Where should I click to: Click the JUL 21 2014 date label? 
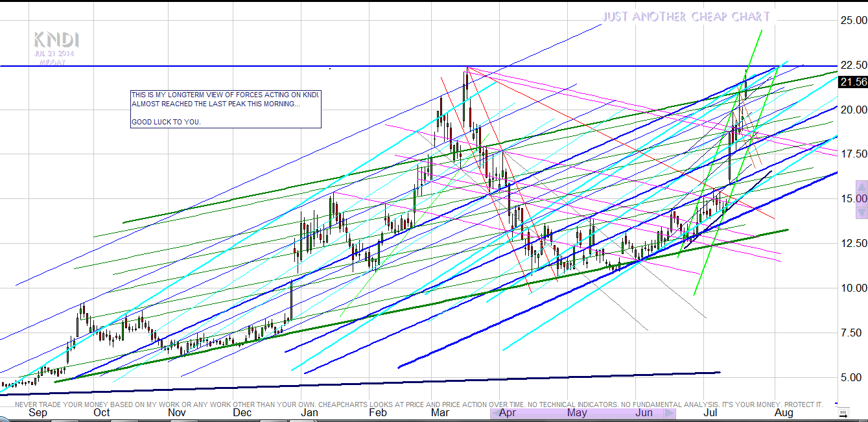54,54
